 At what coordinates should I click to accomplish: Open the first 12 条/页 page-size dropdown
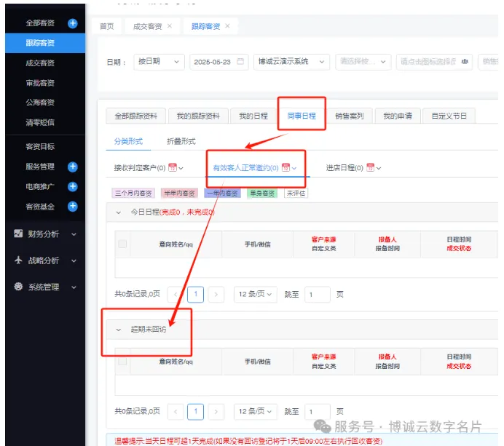pos(255,294)
